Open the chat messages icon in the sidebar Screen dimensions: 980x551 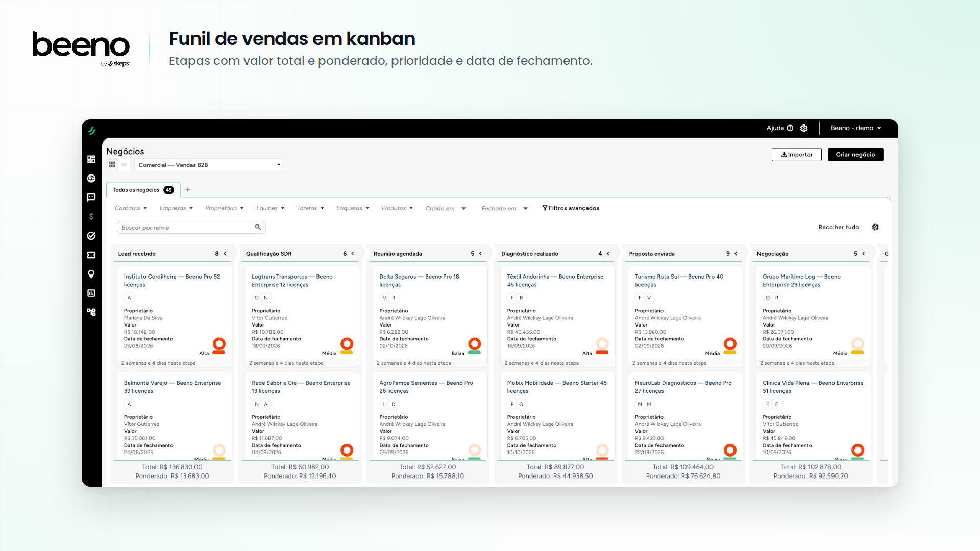pos(91,197)
